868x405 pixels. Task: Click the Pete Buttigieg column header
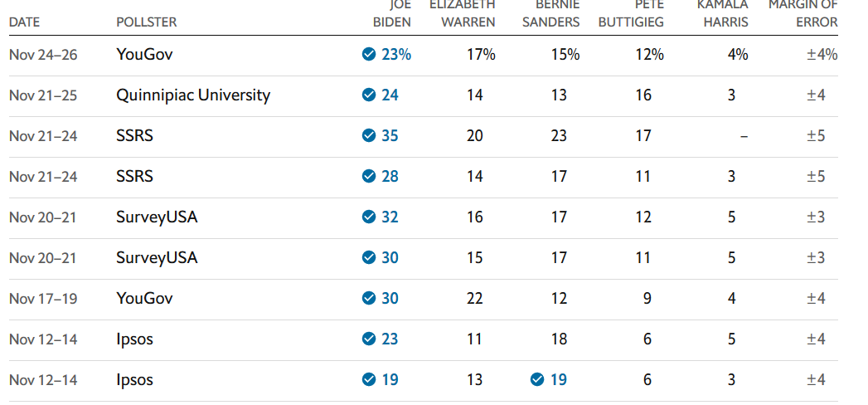(x=631, y=13)
